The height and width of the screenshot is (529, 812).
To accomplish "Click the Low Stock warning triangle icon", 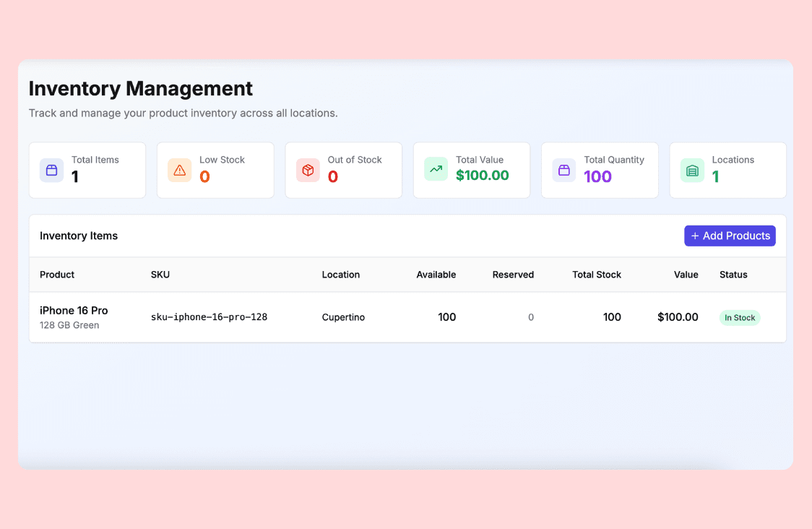I will coord(180,170).
